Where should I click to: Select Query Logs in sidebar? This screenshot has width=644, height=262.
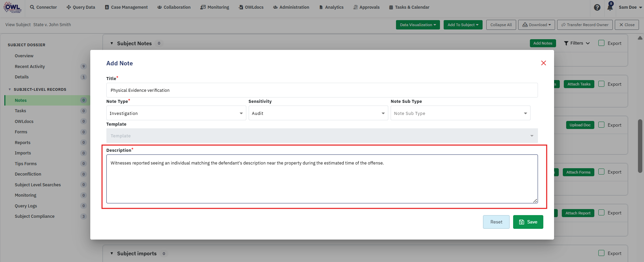(26, 206)
